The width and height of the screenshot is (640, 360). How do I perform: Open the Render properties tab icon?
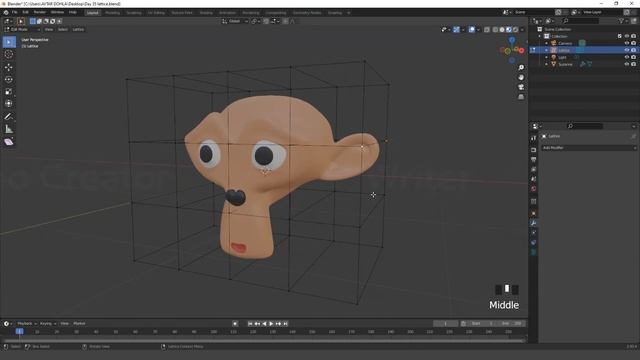pyautogui.click(x=533, y=150)
